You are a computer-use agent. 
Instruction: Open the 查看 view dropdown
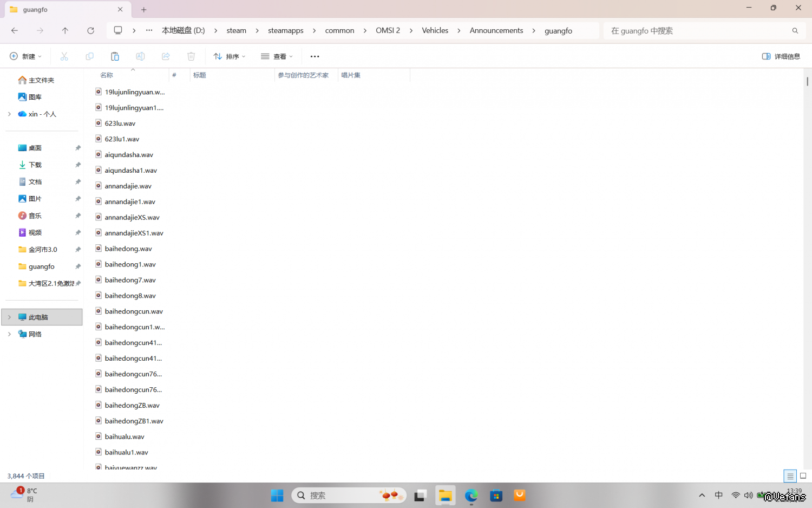(277, 56)
